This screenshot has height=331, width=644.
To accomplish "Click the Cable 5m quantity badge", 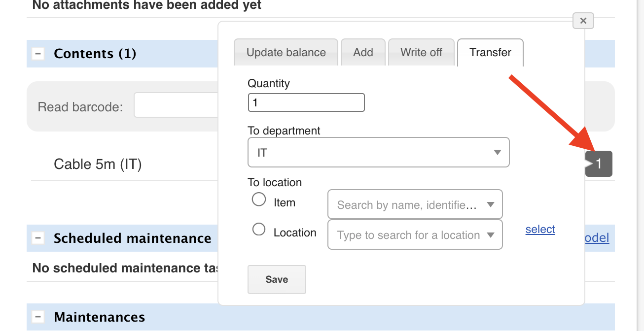I will [x=599, y=164].
